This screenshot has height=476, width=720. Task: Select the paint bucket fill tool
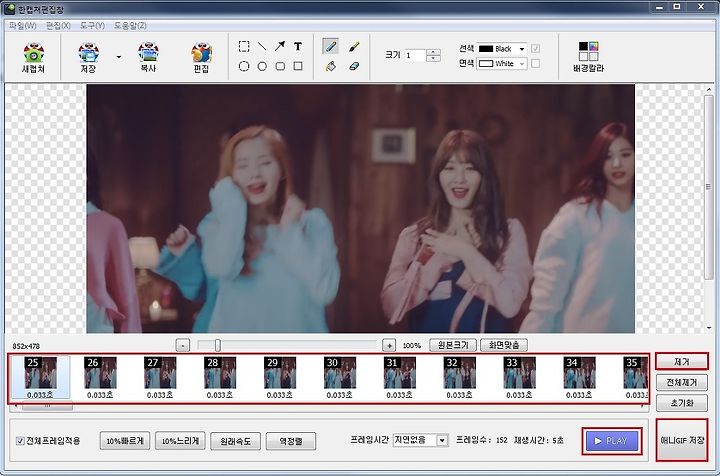(330, 67)
